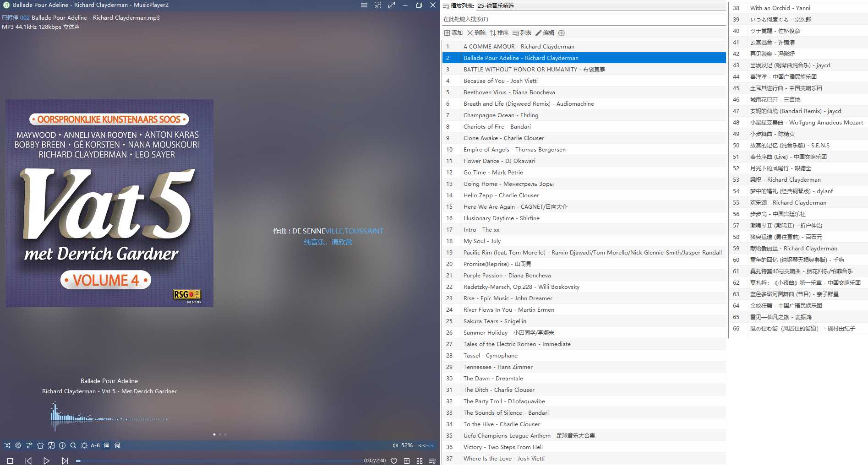Favorite the song with heart icon
This screenshot has height=466, width=868.
coord(394,461)
